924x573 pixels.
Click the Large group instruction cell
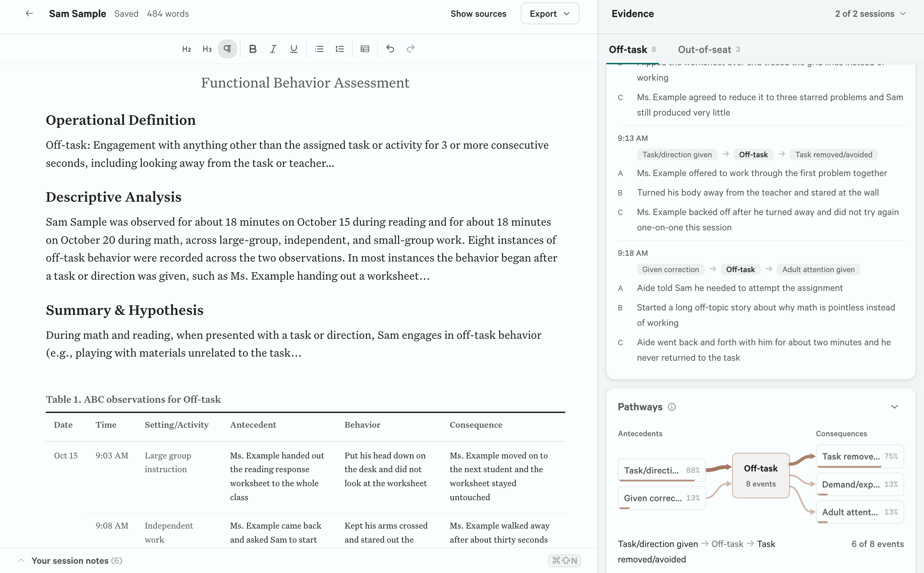coord(168,462)
